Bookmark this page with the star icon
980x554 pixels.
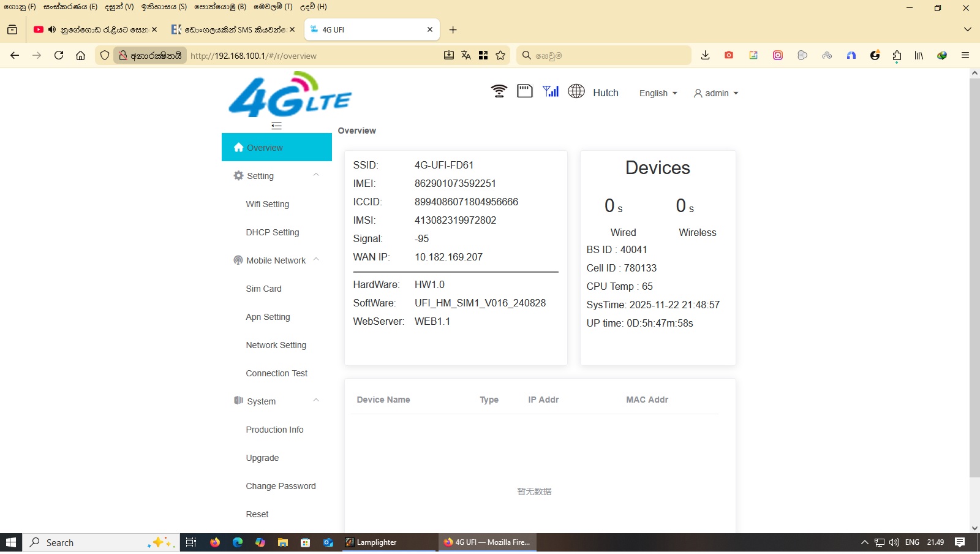click(x=500, y=55)
